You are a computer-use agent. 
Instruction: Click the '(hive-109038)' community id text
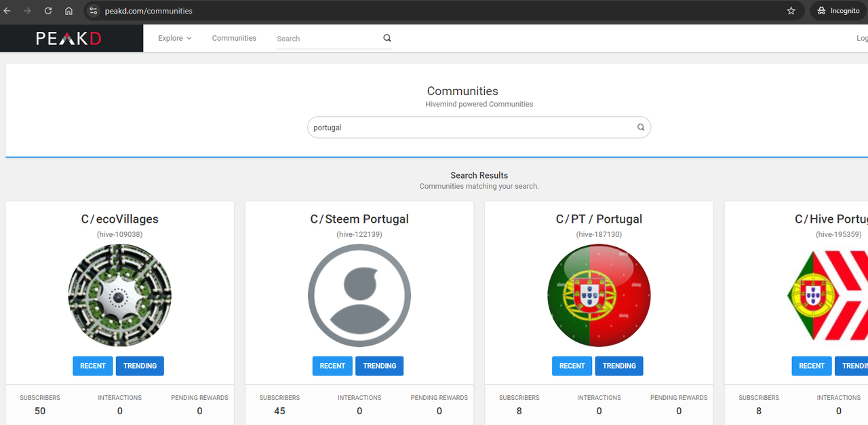coord(120,234)
